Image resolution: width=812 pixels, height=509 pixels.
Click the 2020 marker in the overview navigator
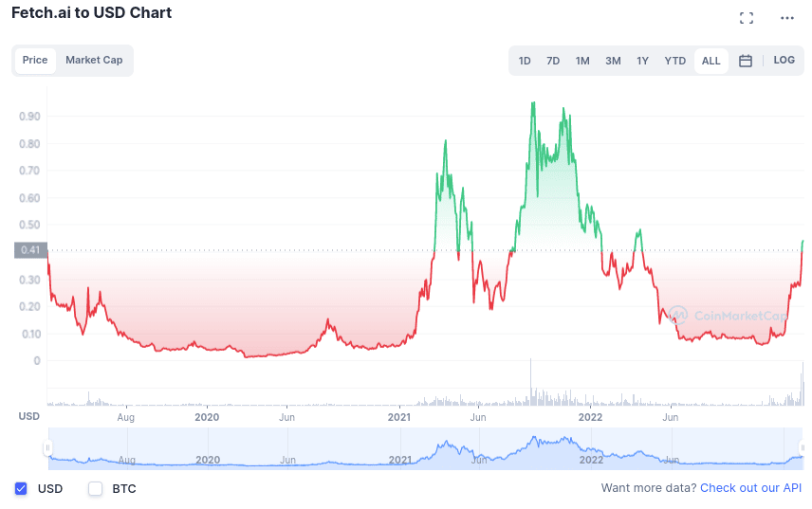tap(208, 460)
